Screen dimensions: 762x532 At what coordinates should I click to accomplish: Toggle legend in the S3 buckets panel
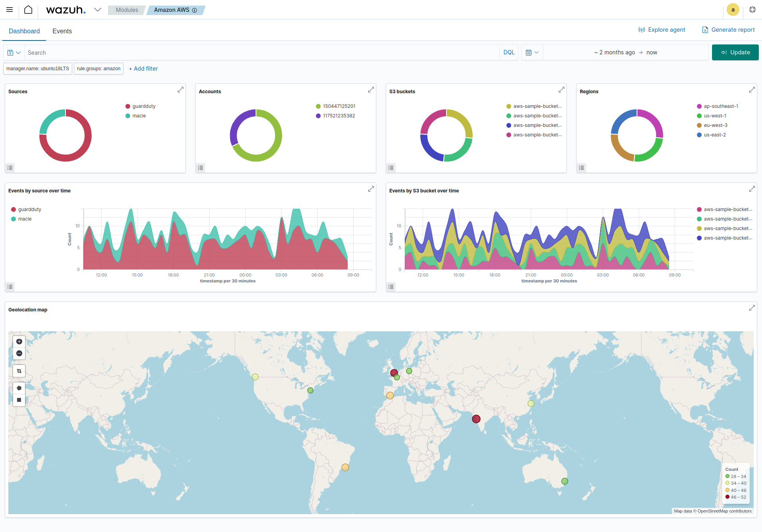click(391, 168)
